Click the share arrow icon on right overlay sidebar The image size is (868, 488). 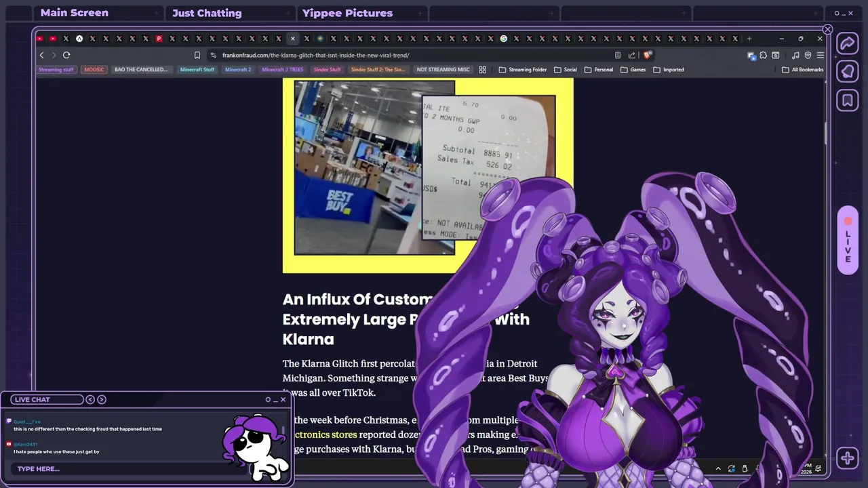(x=848, y=43)
